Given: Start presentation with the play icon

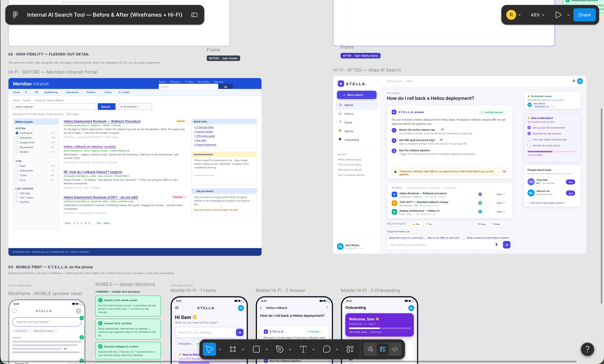Looking at the screenshot, I should [x=558, y=15].
